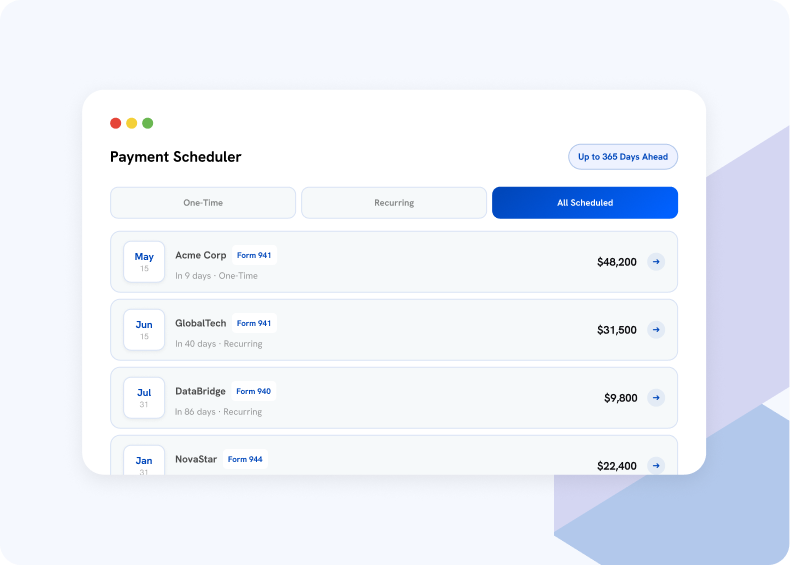Click the Up to 365 Days Ahead pill
Screen dimensions: 790x565
623,157
